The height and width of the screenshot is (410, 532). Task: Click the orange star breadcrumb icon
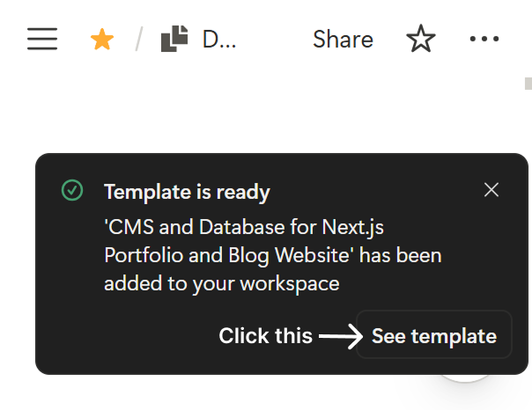(102, 40)
